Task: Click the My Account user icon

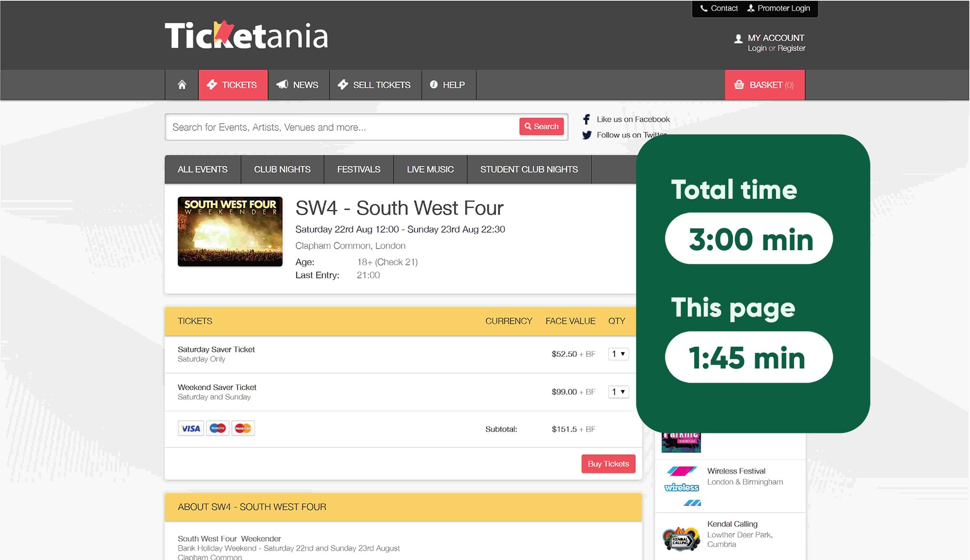Action: point(738,39)
